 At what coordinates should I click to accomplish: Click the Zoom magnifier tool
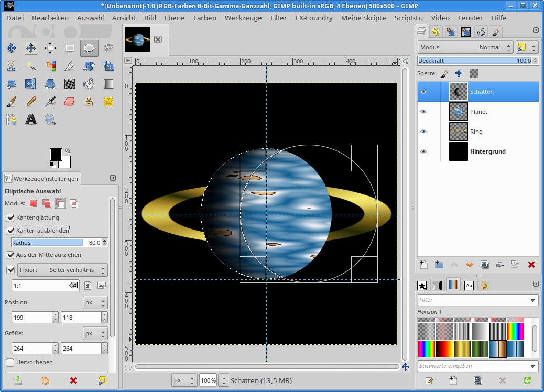tap(50, 119)
